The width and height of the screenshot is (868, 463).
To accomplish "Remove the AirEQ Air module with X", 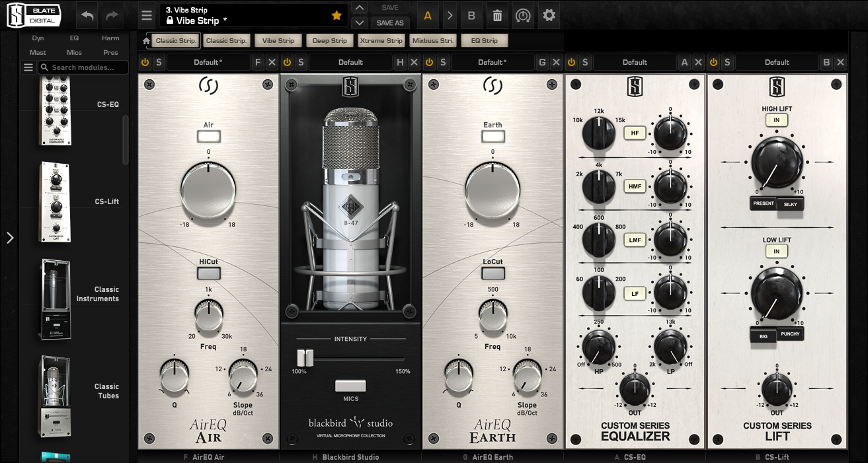I will point(272,62).
